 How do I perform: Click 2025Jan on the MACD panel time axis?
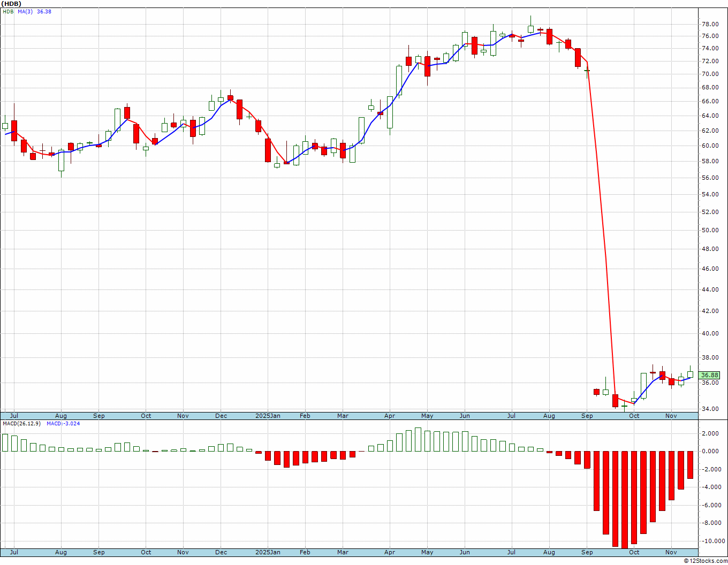tap(268, 552)
